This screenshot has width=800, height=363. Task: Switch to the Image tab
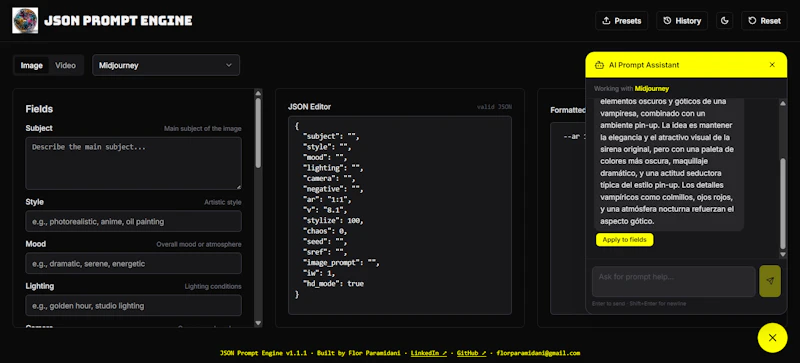point(32,65)
